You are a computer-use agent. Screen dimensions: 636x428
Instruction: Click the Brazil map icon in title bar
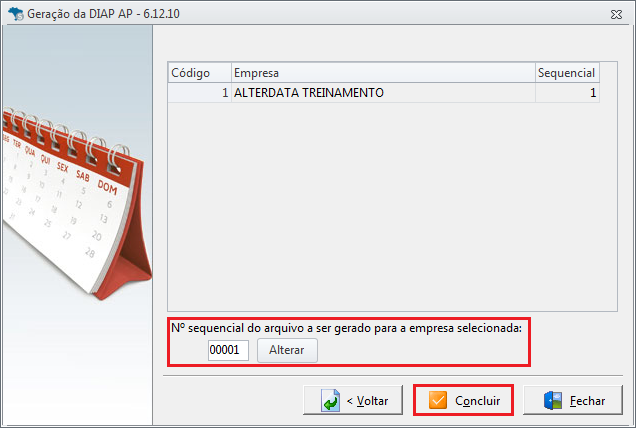16,14
